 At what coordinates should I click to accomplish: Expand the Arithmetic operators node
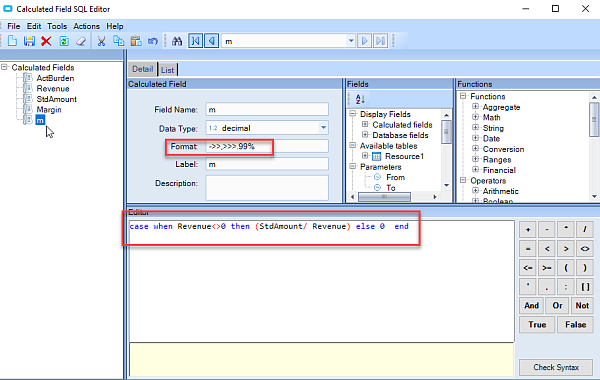(475, 191)
